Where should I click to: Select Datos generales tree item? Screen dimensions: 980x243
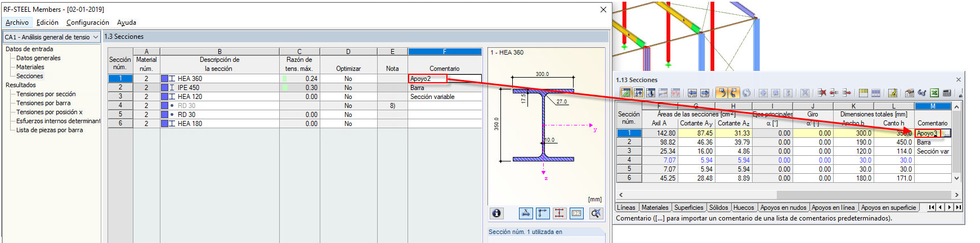[38, 58]
